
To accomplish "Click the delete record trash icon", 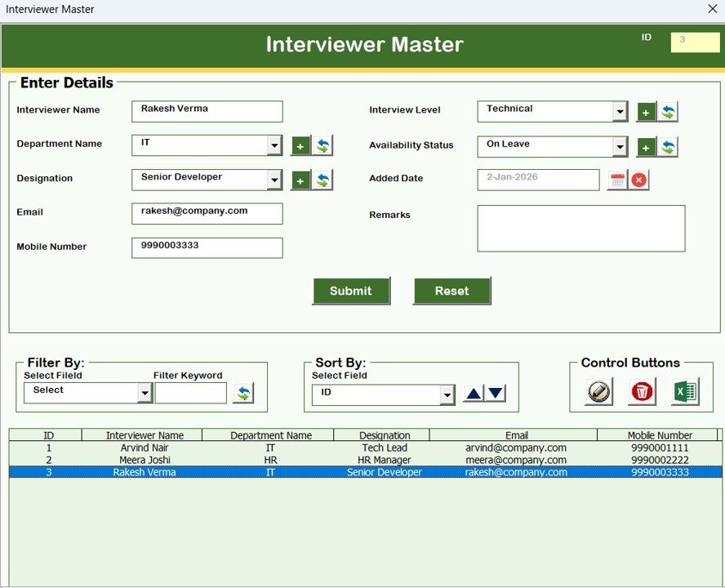I will point(643,390).
